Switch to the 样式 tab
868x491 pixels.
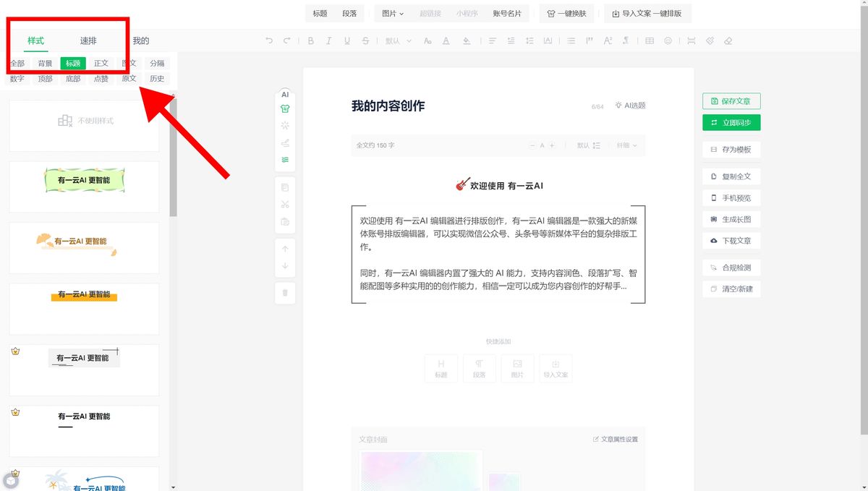[36, 40]
